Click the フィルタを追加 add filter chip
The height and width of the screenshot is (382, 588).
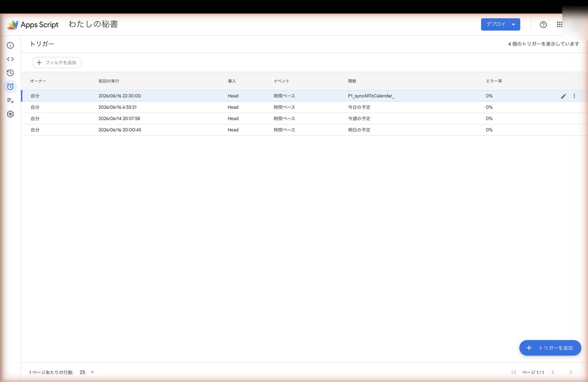(x=57, y=63)
